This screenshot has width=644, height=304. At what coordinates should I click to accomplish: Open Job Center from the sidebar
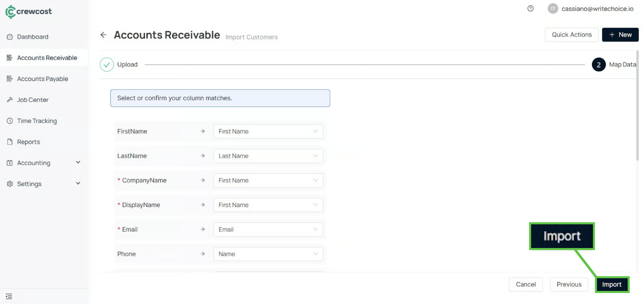click(x=33, y=100)
